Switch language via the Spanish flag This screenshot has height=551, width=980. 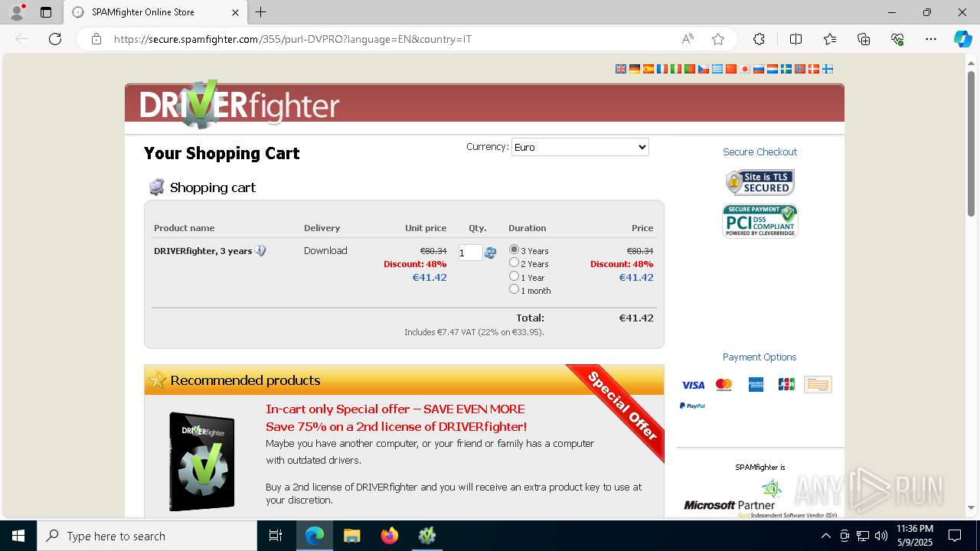pyautogui.click(x=648, y=69)
